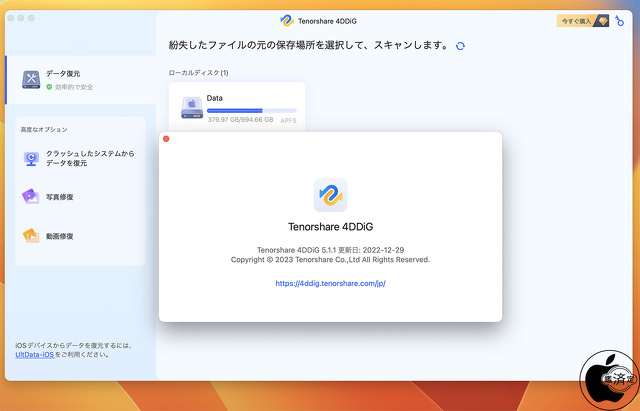Image resolution: width=640 pixels, height=411 pixels.
Task: Click the 'ローカルディスク (1)' section label
Action: coord(198,73)
